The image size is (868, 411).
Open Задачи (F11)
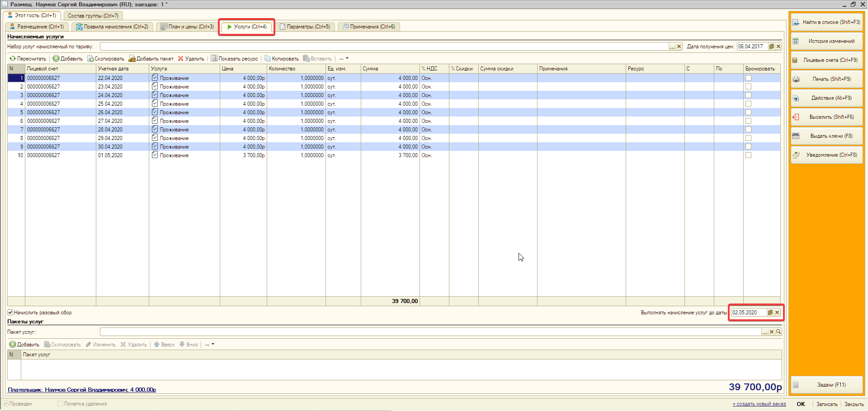point(826,385)
